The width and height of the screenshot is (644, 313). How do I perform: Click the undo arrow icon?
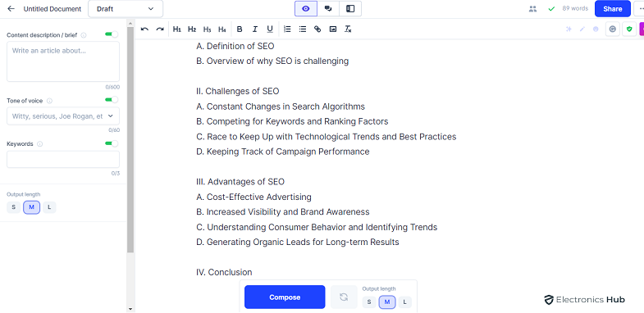click(144, 29)
